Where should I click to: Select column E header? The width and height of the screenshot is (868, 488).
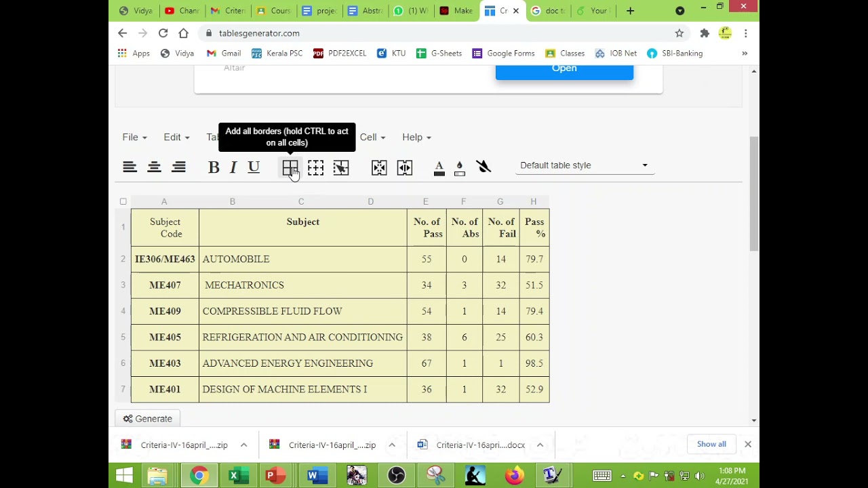(426, 201)
